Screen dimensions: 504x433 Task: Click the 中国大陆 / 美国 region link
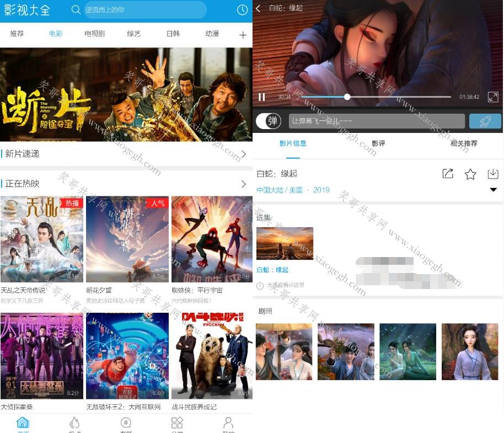pos(280,190)
